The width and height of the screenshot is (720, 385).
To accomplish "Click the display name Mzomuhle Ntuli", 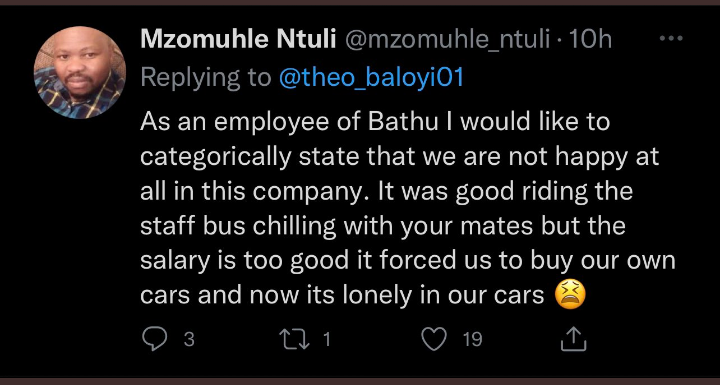I will pyautogui.click(x=238, y=40).
